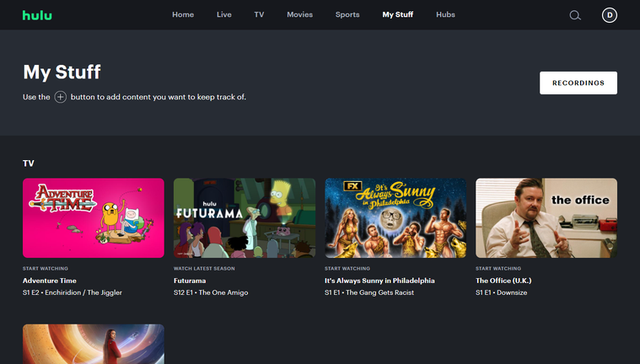
Task: Click 'Start Watching' label above The Office title
Action: coord(498,269)
